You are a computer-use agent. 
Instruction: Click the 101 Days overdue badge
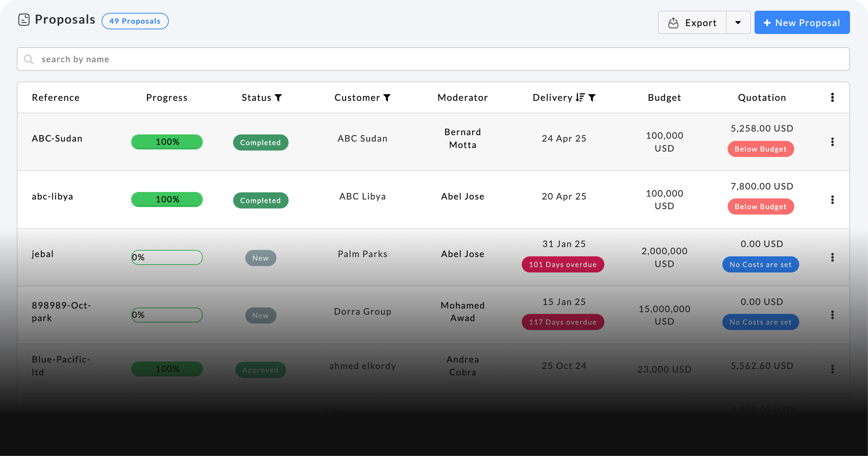click(562, 265)
